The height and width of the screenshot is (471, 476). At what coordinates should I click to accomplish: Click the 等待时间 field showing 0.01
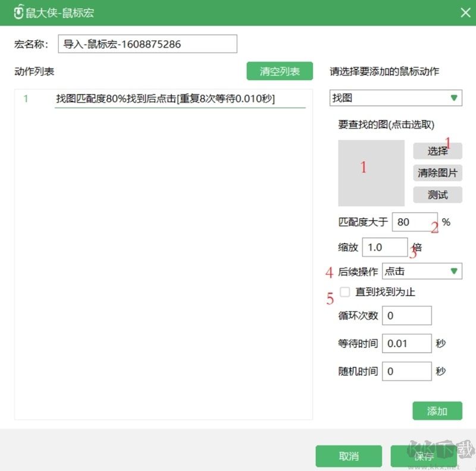click(406, 343)
